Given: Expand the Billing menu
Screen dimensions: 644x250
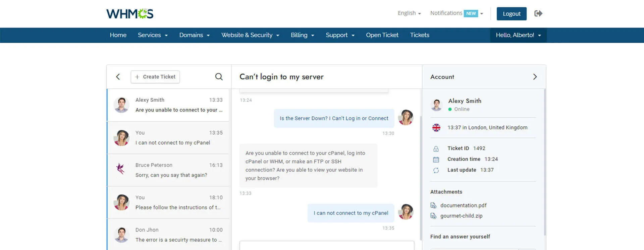Looking at the screenshot, I should [x=302, y=35].
